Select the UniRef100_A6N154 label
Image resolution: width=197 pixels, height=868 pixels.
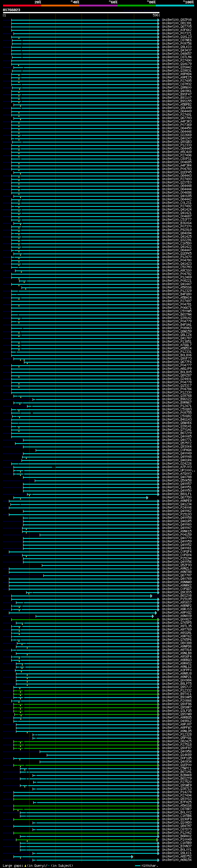point(177,860)
